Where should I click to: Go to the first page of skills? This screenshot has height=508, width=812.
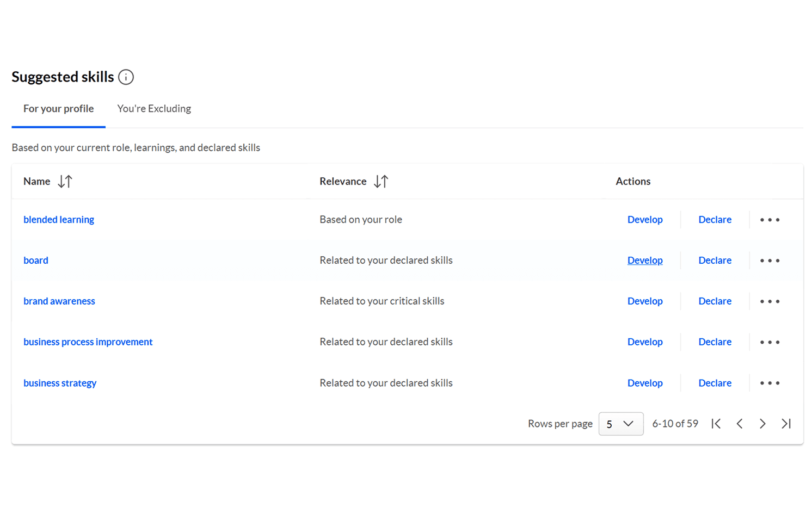point(716,424)
